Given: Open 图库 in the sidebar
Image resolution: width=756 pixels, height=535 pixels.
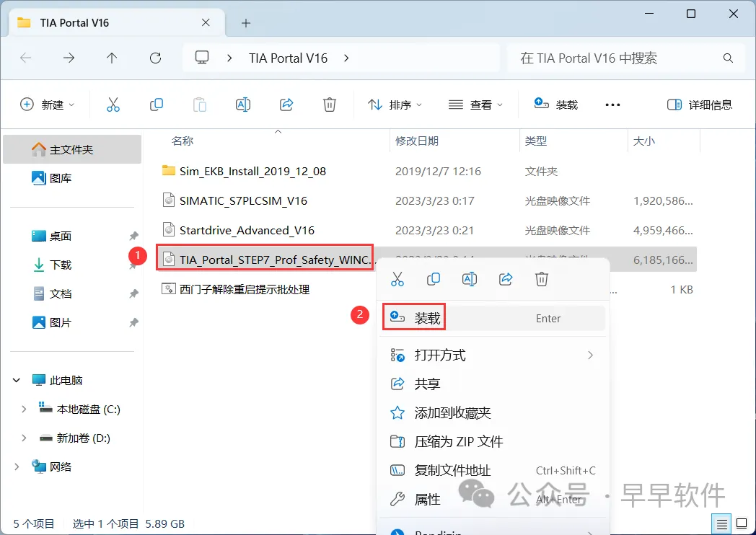Looking at the screenshot, I should [x=72, y=178].
